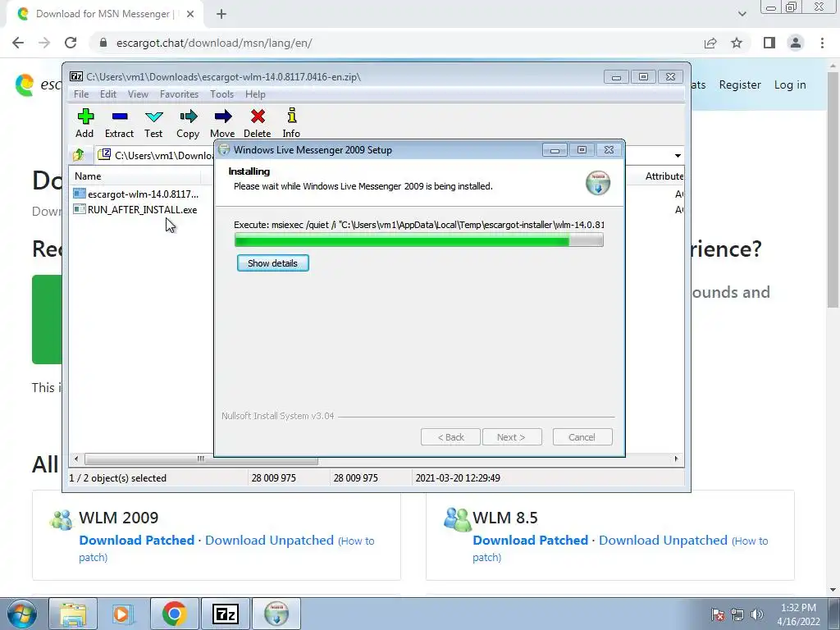Viewport: 840px width, 630px height.
Task: Open the 7-Zip File menu
Action: click(x=81, y=94)
